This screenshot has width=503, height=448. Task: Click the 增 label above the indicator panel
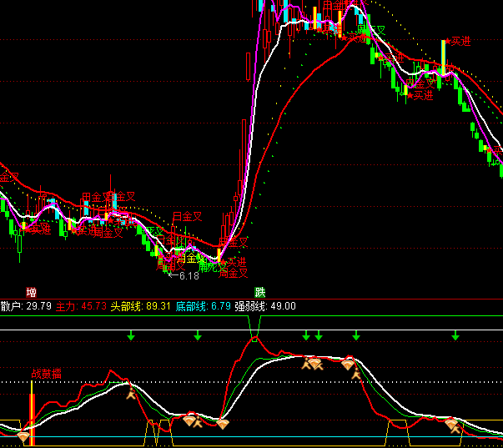[x=32, y=292]
